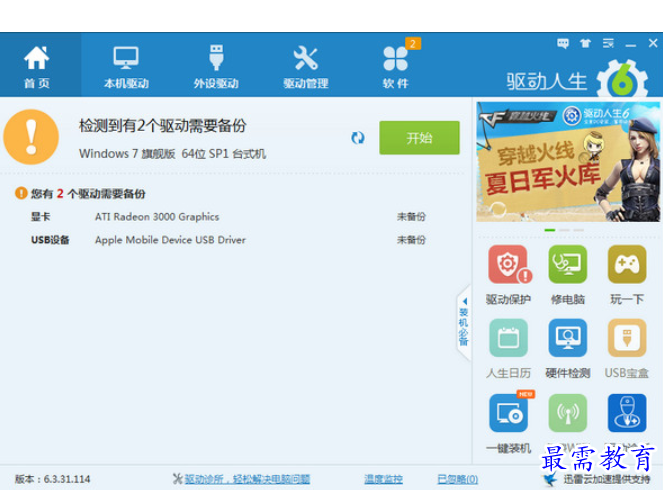Click 未备份 status for the 显卡 row

(411, 216)
